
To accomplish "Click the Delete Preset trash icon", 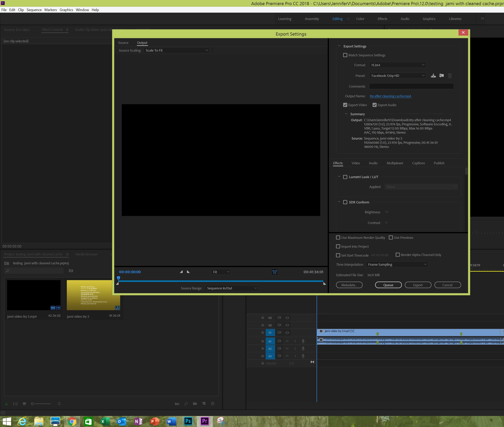I will tap(450, 76).
